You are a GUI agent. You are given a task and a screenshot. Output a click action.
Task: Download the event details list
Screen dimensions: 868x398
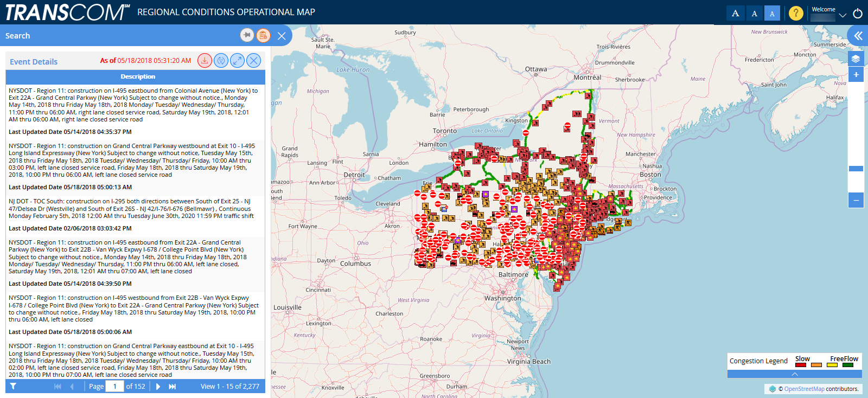click(x=205, y=61)
